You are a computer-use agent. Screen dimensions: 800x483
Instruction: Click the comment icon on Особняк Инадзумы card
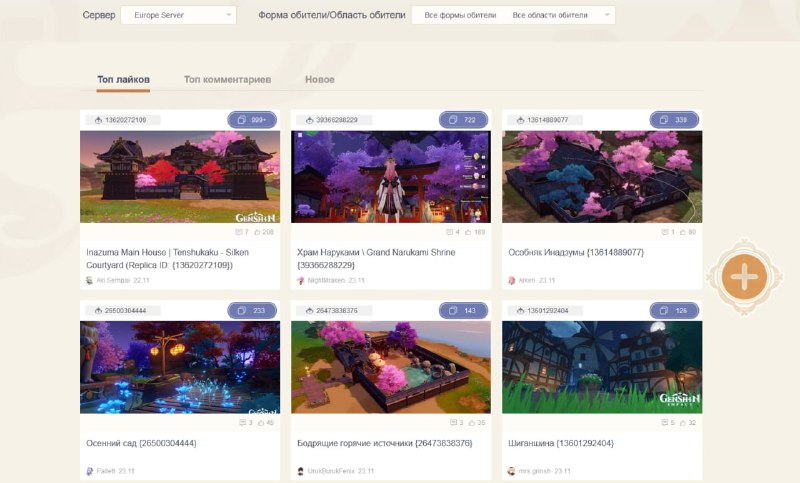pyautogui.click(x=665, y=232)
